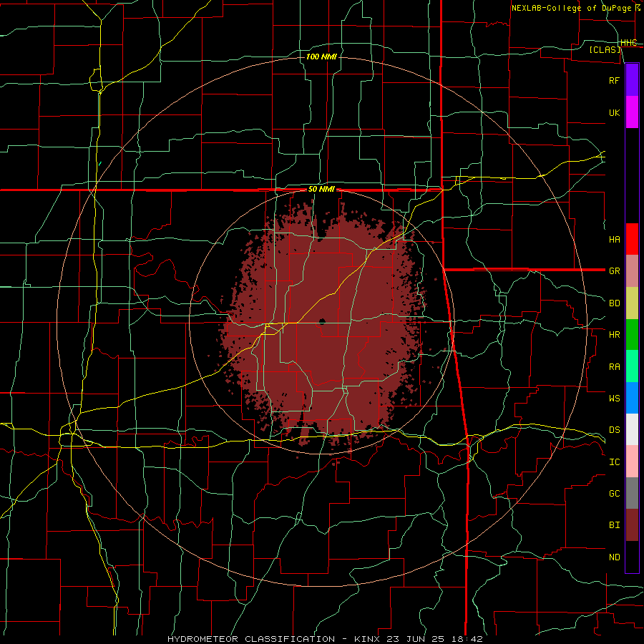The image size is (644, 644).
Task: Click the ND legend label
Action: coord(614,557)
